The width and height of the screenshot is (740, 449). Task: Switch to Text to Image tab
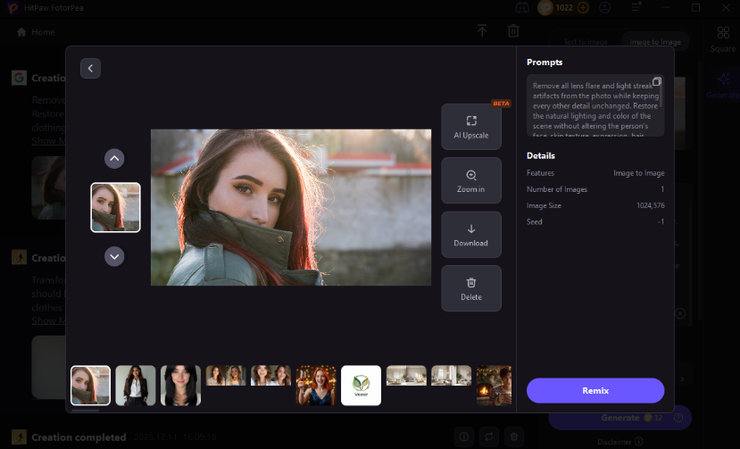pyautogui.click(x=586, y=42)
